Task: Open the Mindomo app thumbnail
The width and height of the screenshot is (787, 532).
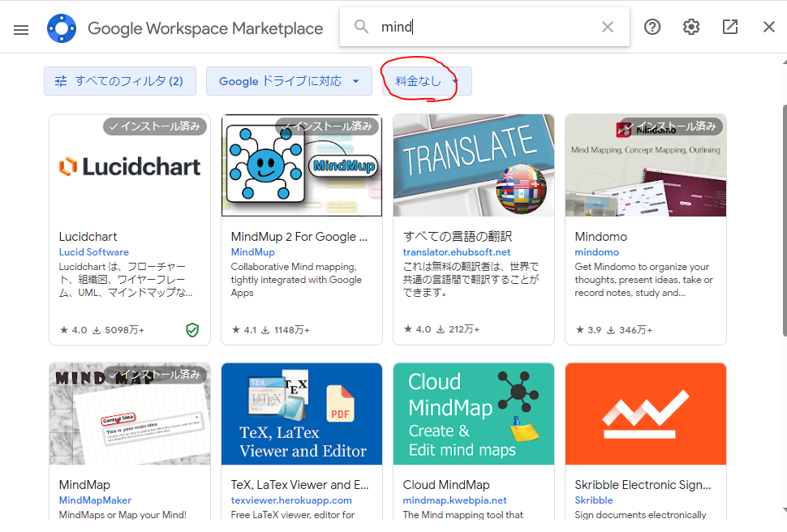Action: pyautogui.click(x=646, y=166)
